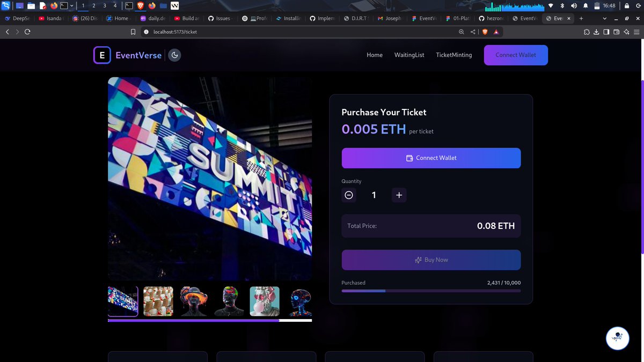Select the Summit banner thumbnail
Viewport: 644px width, 362px height.
click(123, 301)
